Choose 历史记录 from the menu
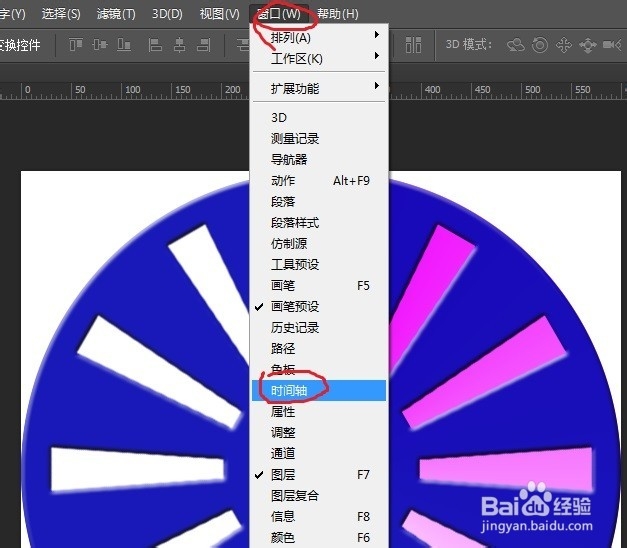Viewport: 627px width, 548px height. pyautogui.click(x=319, y=328)
